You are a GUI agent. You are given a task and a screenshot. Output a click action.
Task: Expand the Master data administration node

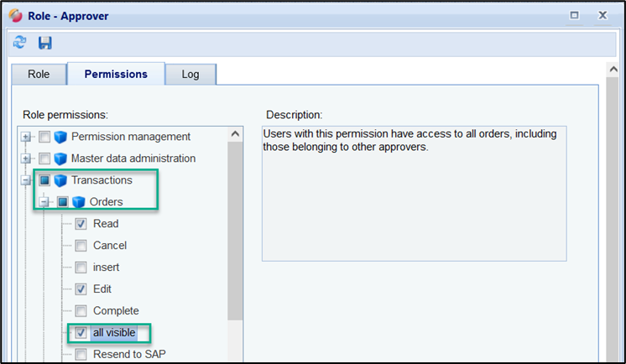[27, 159]
